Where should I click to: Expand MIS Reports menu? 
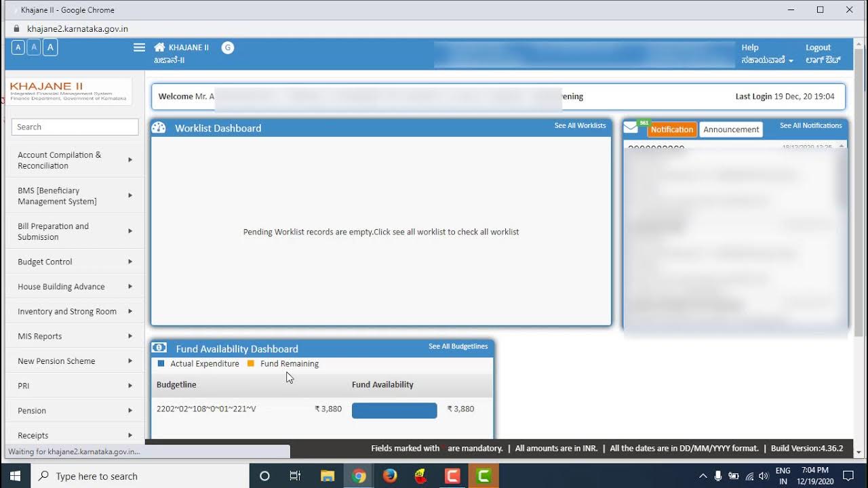coord(75,336)
